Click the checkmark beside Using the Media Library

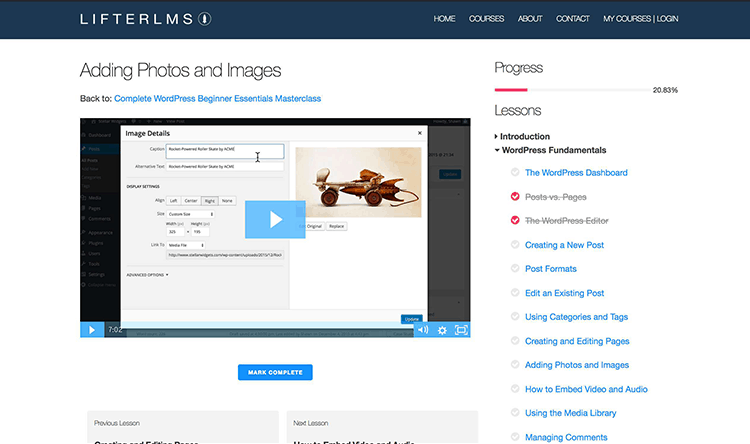pyautogui.click(x=515, y=412)
